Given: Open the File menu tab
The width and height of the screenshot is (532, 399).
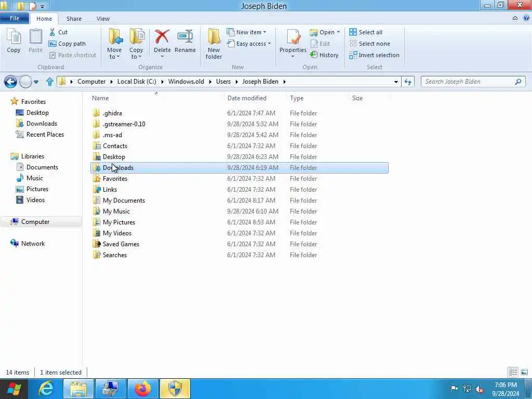Looking at the screenshot, I should click(x=14, y=18).
